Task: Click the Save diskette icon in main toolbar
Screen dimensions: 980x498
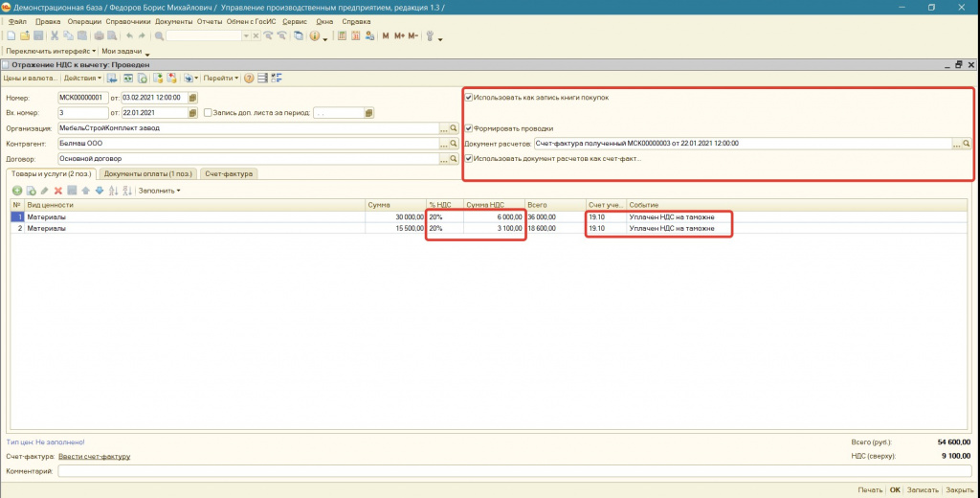Action: pos(38,36)
